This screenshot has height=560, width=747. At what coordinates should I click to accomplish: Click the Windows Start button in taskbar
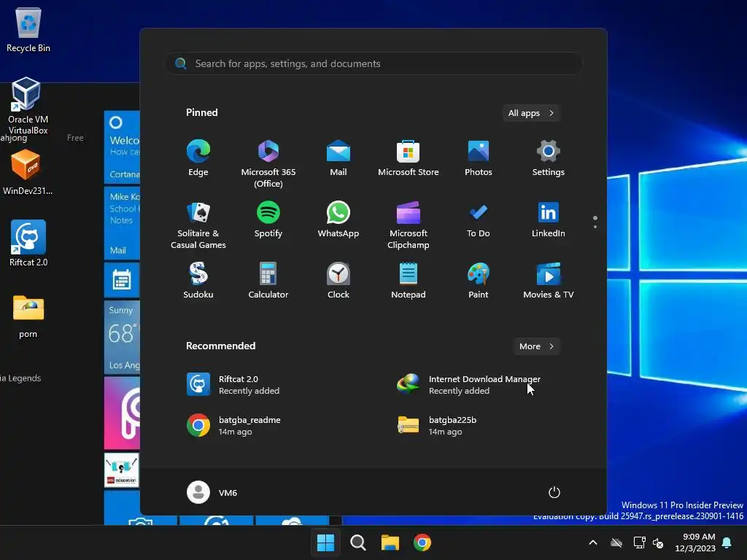(325, 542)
